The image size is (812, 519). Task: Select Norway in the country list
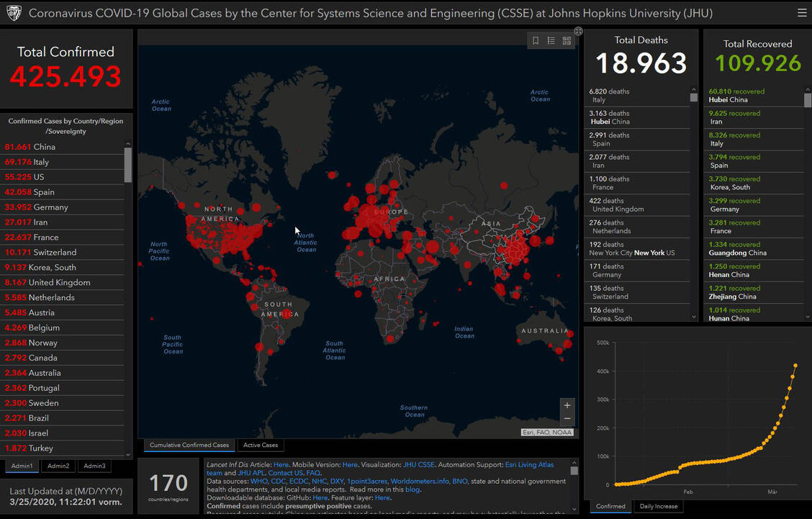click(63, 343)
